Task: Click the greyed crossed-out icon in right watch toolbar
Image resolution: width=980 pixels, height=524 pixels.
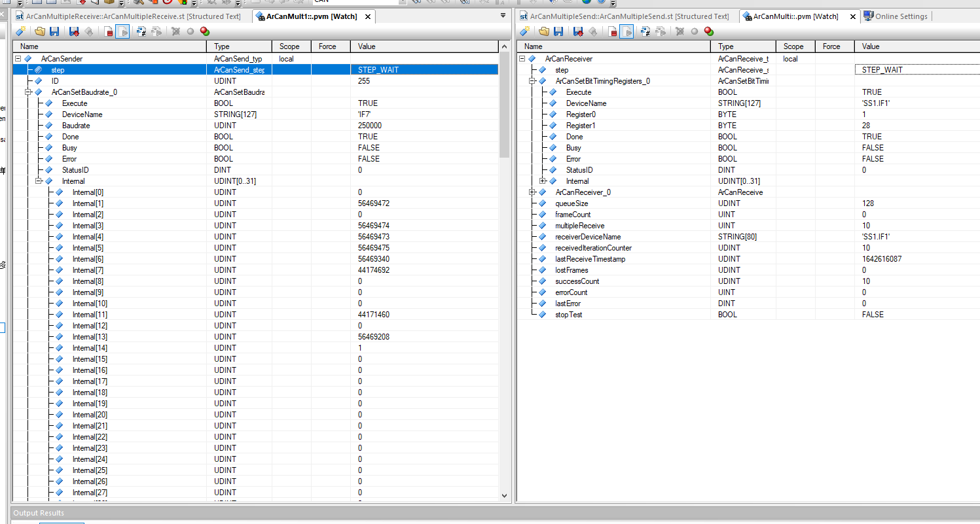Action: click(x=680, y=31)
